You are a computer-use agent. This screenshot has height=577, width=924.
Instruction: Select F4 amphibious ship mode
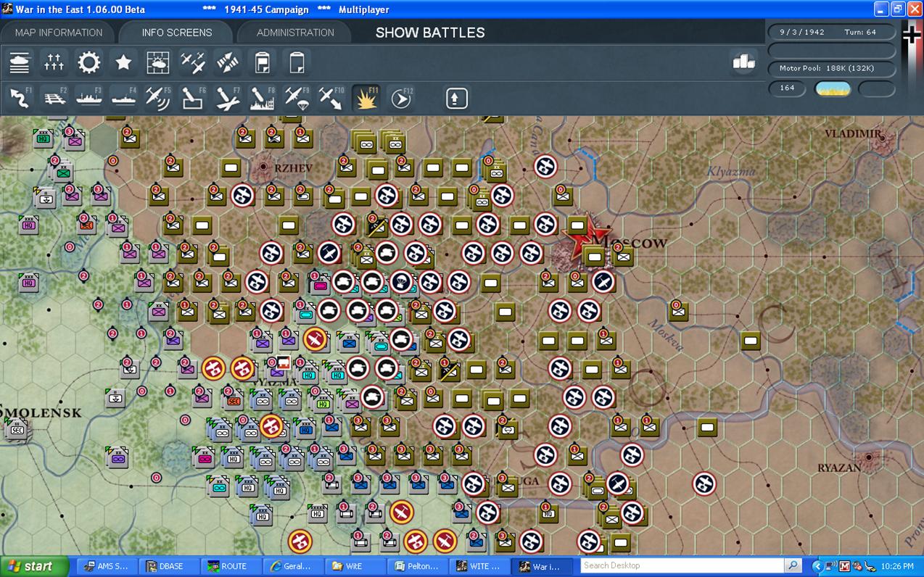pos(124,98)
